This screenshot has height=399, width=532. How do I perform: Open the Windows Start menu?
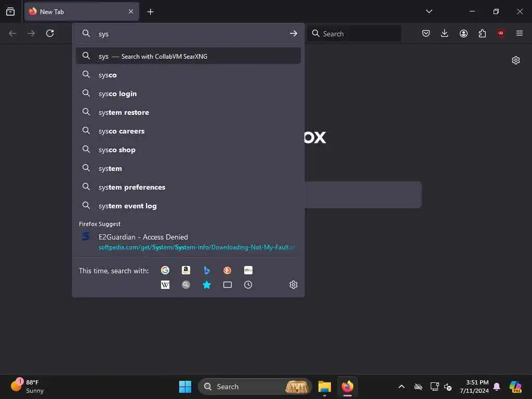point(185,387)
